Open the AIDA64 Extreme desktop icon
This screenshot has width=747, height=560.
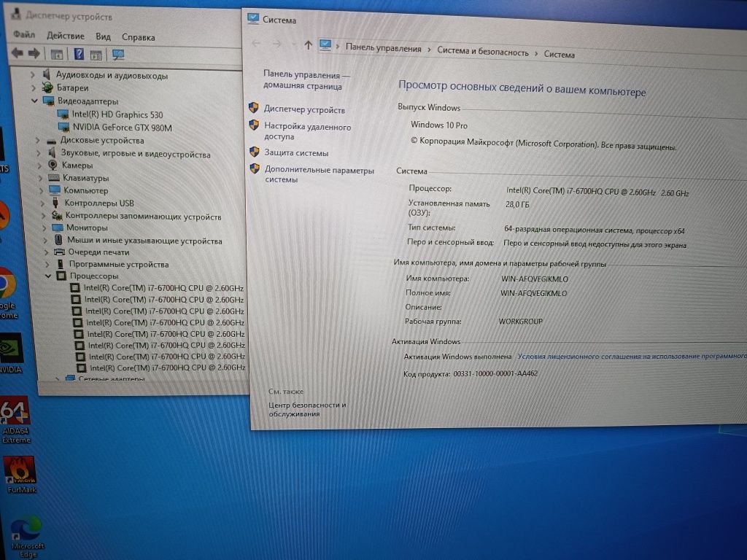(15, 420)
